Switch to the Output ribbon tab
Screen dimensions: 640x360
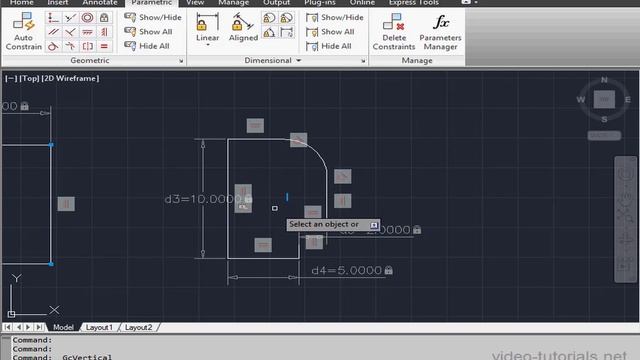pyautogui.click(x=276, y=3)
